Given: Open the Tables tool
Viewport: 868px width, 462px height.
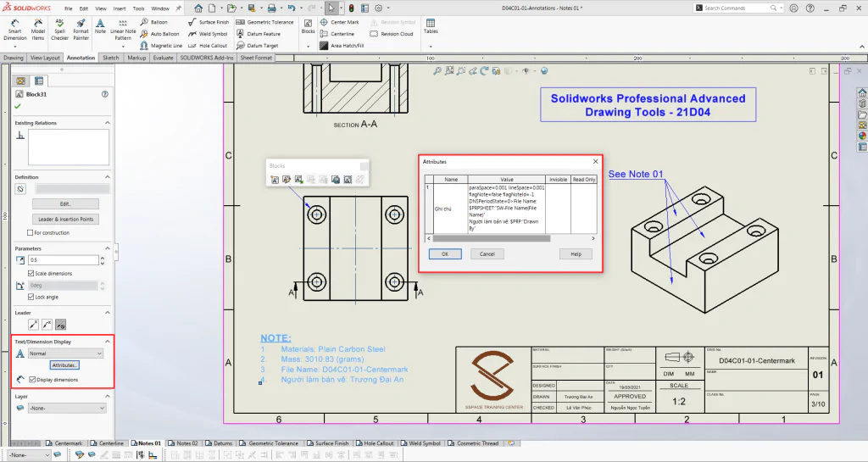Looking at the screenshot, I should point(431,26).
